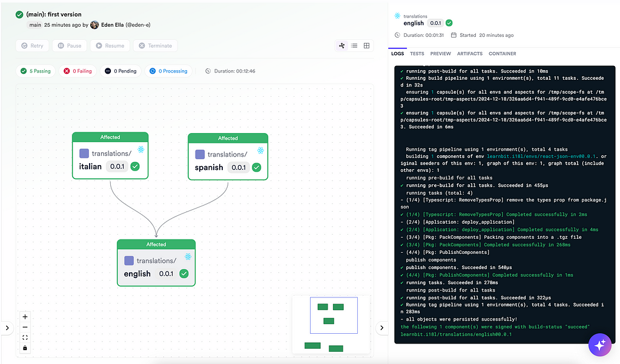Viewport: 620px width, 364px height.
Task: Click purple icon on english node
Action: (x=129, y=261)
